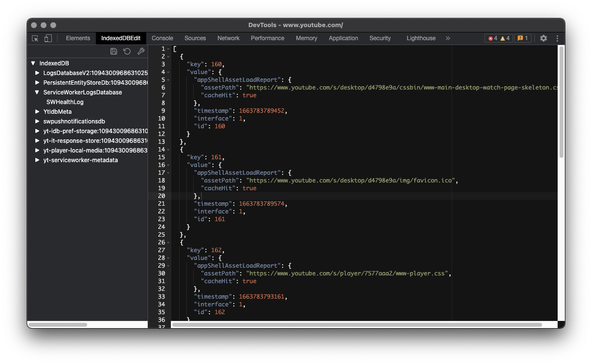Click the favicon.ico assetPath URL string
The image size is (592, 364).
(x=350, y=181)
